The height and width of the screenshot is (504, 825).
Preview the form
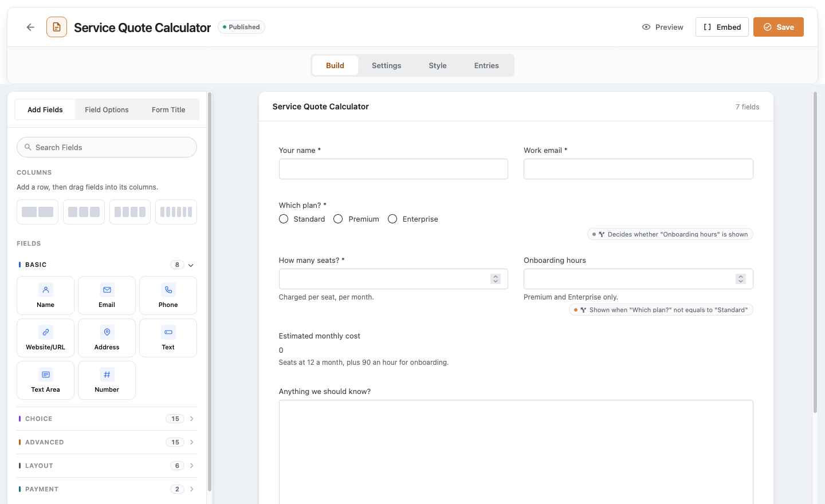pyautogui.click(x=663, y=27)
